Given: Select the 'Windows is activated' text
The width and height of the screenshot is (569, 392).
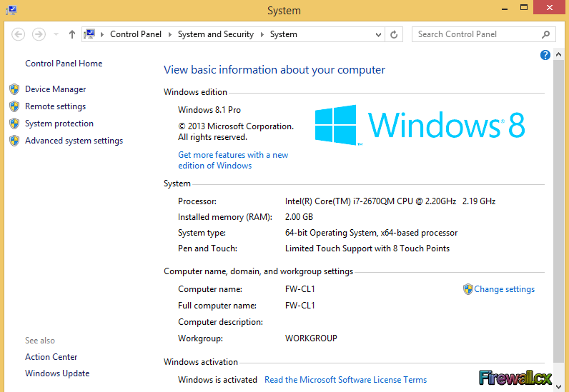Looking at the screenshot, I should click(x=217, y=380).
